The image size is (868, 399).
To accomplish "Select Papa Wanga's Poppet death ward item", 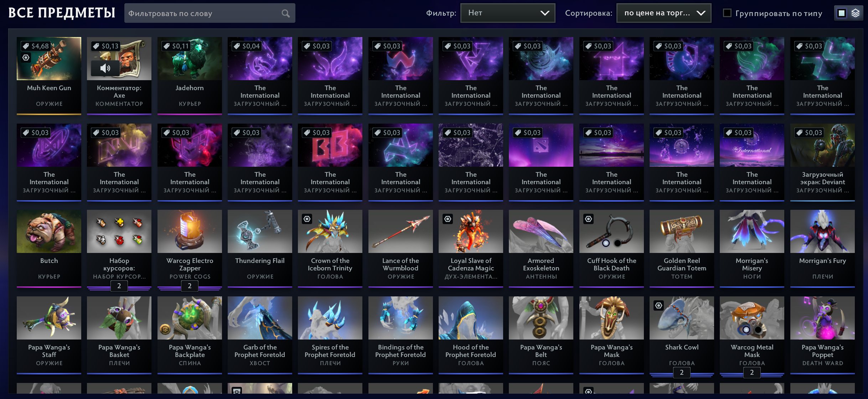I will point(822,335).
